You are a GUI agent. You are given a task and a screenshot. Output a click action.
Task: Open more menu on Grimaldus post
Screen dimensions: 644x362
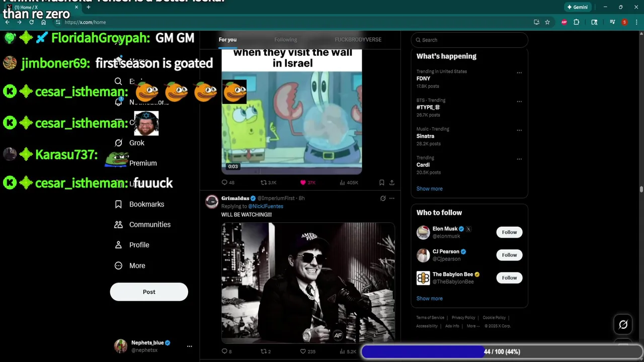pyautogui.click(x=392, y=198)
